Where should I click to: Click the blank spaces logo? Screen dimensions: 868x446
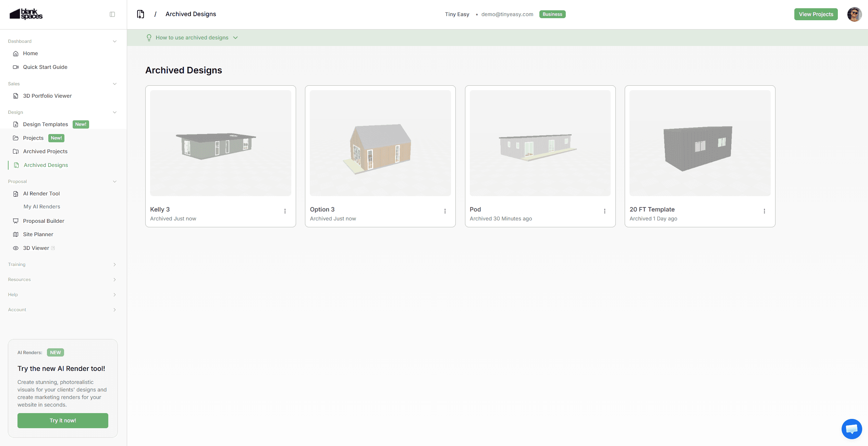click(x=26, y=14)
